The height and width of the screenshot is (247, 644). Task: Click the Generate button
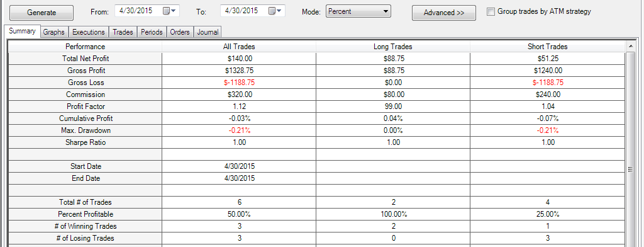click(x=42, y=13)
